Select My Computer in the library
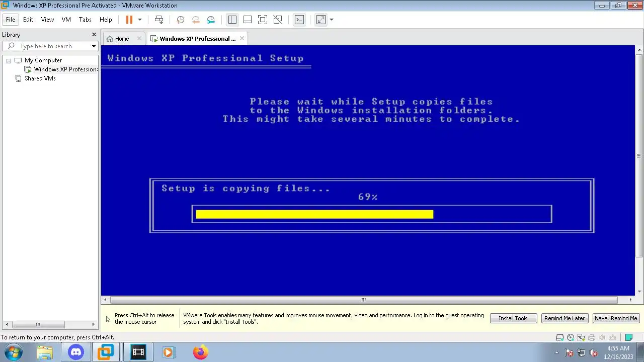This screenshot has height=362, width=644. 43,60
